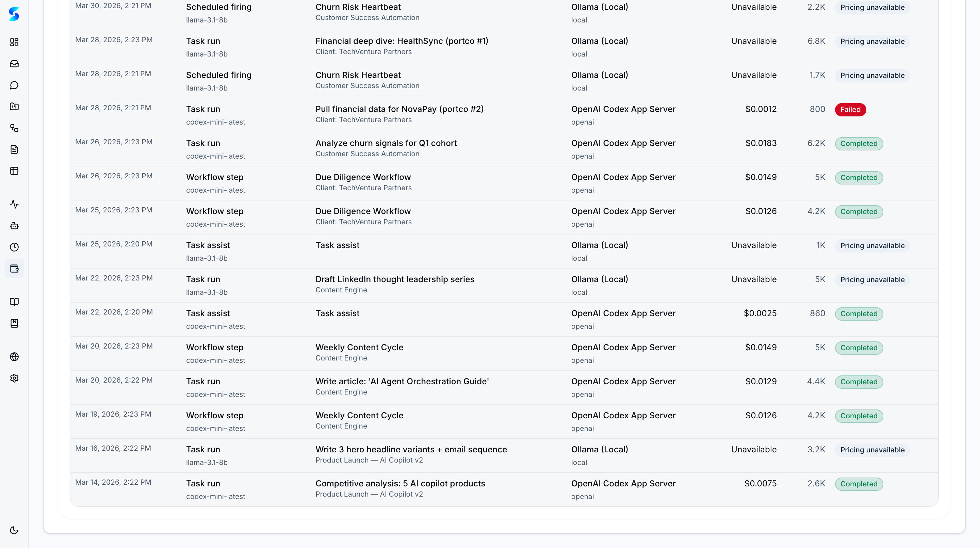Image resolution: width=980 pixels, height=548 pixels.
Task: Toggle dark mode moon icon
Action: [x=14, y=530]
